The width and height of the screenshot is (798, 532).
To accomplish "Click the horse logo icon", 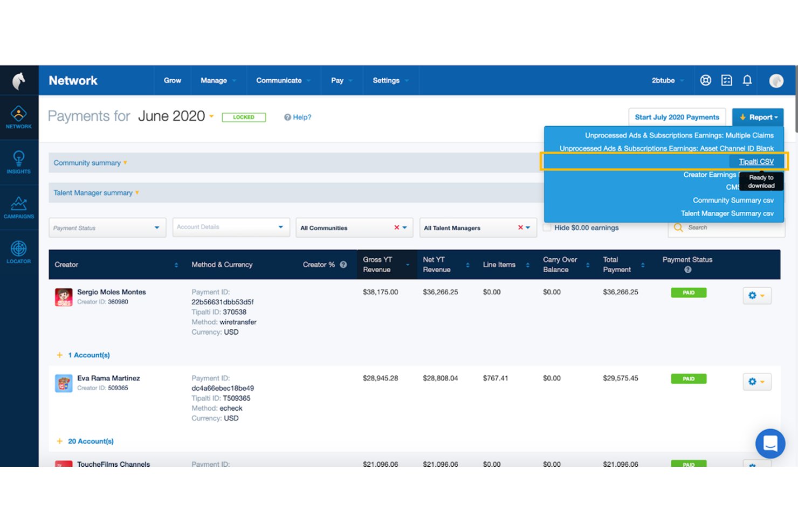I will pyautogui.click(x=19, y=80).
